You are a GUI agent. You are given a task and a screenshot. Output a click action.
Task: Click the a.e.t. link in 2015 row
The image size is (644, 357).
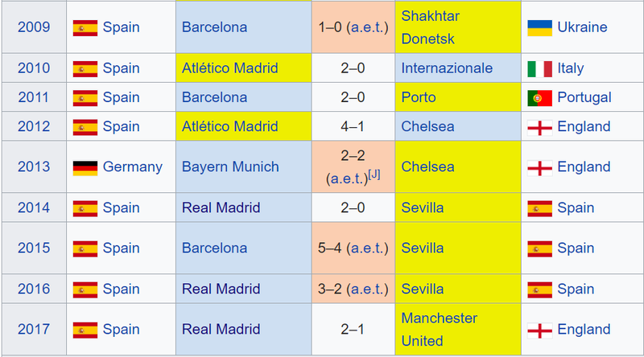(367, 248)
